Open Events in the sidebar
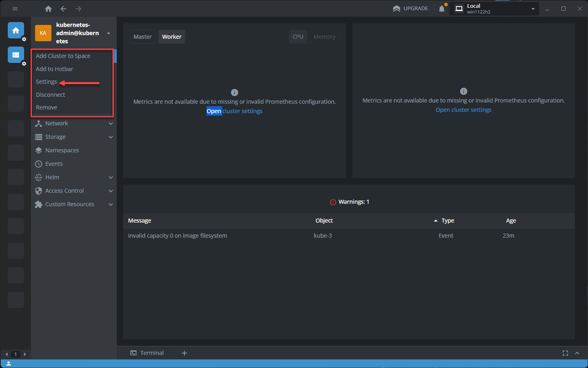This screenshot has height=368, width=588. tap(54, 164)
